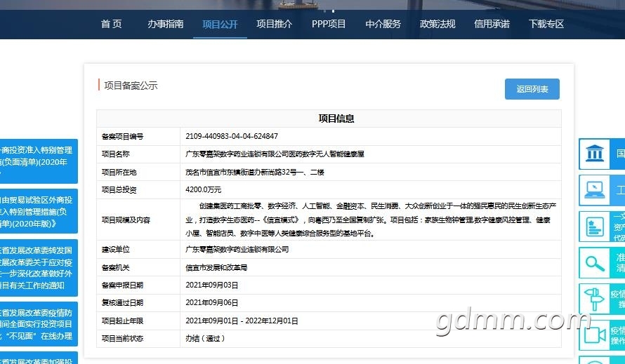Click the date 2021年09月06日
This screenshot has height=364, width=625.
coord(211,303)
